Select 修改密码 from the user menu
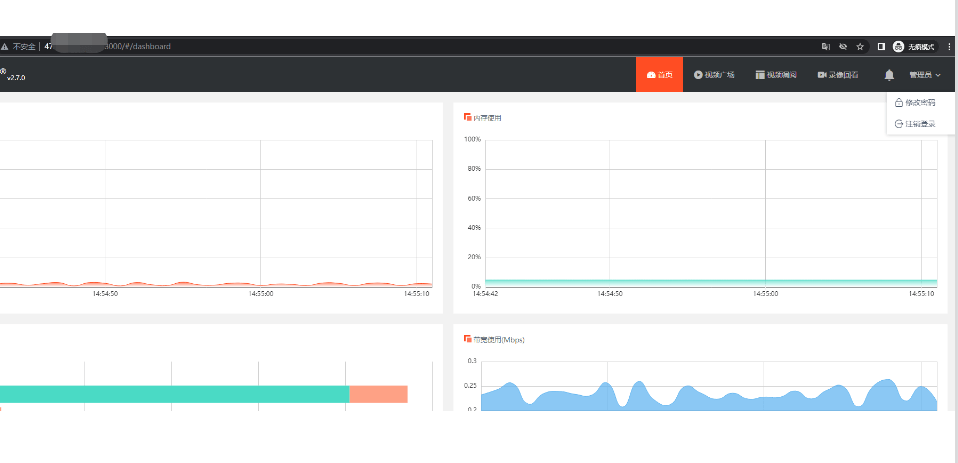958x463 pixels. click(x=915, y=102)
